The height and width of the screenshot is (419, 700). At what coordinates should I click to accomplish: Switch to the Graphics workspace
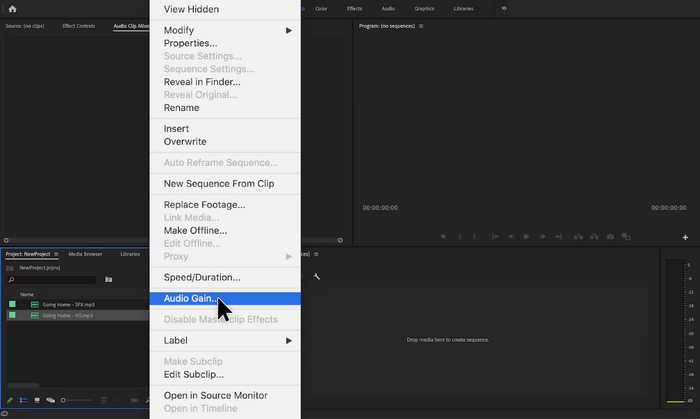pyautogui.click(x=424, y=8)
